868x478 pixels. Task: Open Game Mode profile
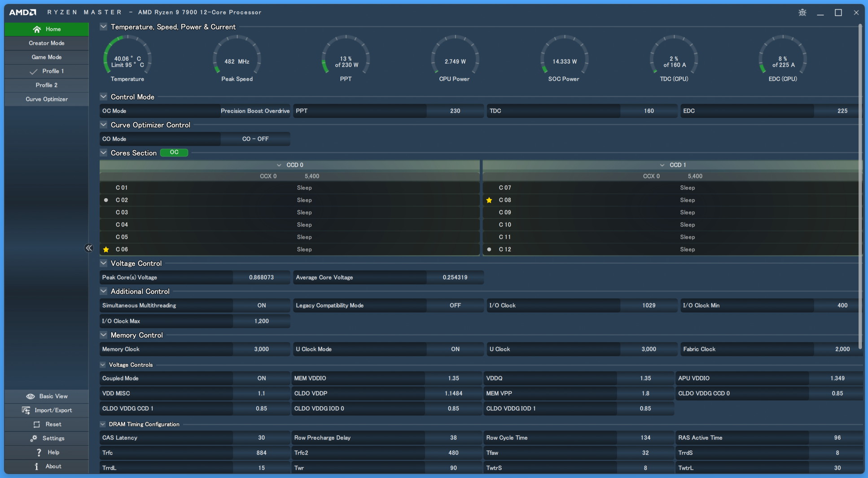point(47,57)
